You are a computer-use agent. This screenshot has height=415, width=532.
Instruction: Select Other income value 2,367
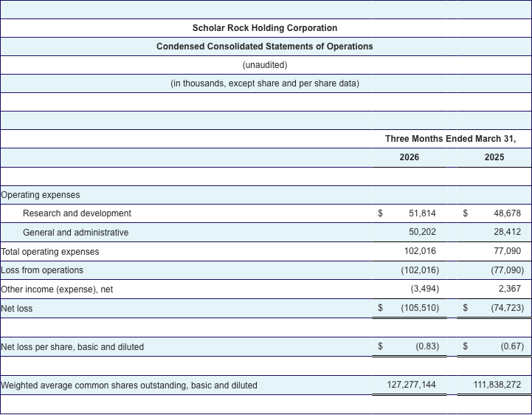(510, 289)
